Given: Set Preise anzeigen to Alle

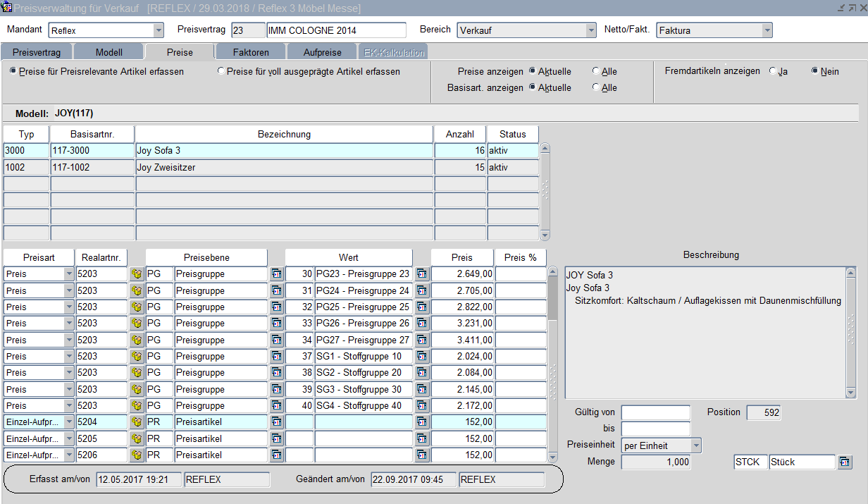Looking at the screenshot, I should point(596,71).
